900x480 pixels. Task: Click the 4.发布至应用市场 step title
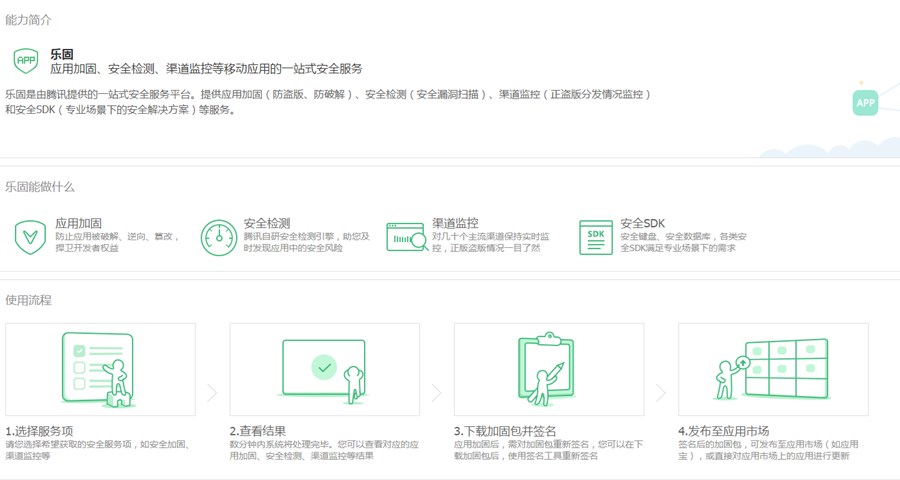(724, 431)
